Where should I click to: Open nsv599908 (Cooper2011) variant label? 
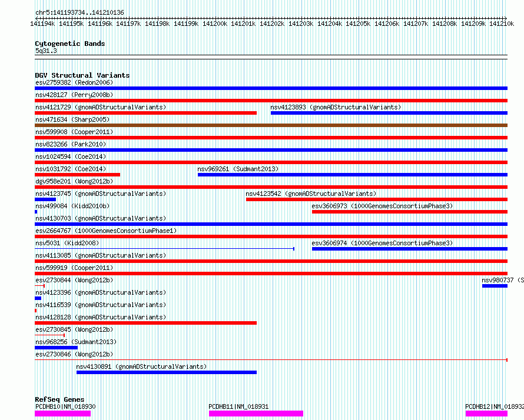pos(74,132)
